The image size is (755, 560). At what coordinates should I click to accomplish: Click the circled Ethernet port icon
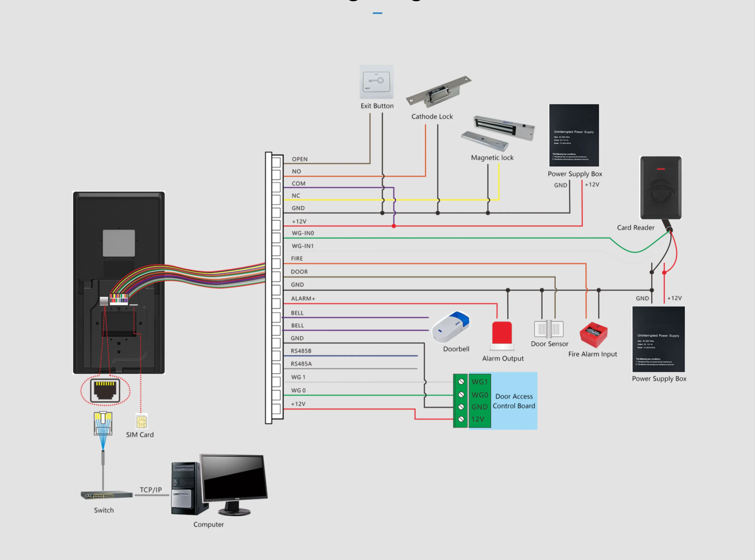click(105, 391)
